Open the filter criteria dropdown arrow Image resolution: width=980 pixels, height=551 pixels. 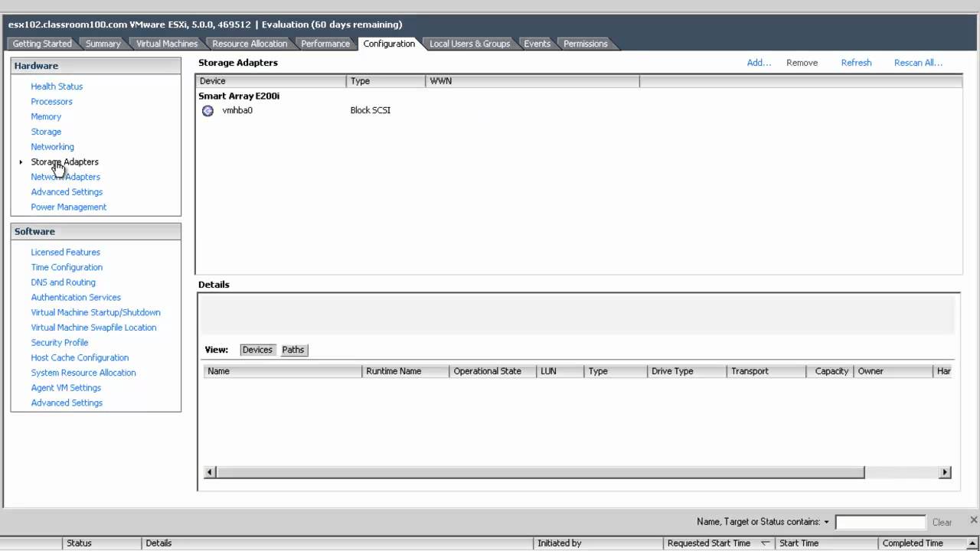click(827, 522)
